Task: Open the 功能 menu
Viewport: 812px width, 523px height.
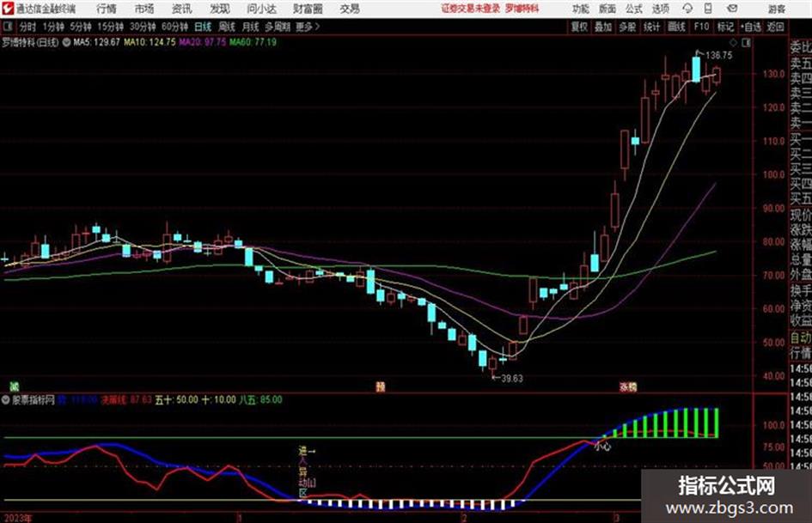Action: point(581,9)
